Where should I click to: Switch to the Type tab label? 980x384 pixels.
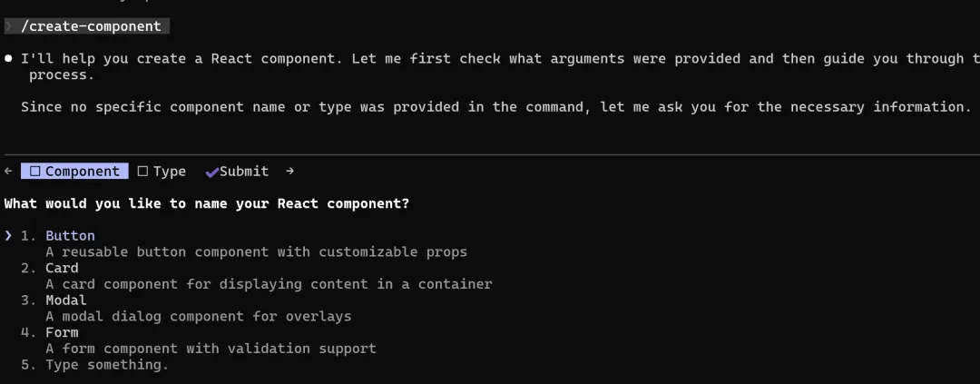coord(169,171)
